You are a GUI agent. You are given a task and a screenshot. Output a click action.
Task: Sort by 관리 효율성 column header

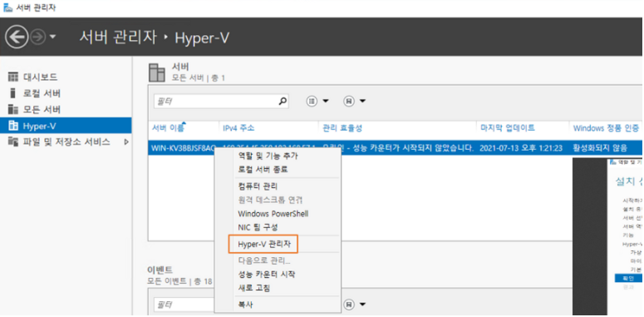[342, 128]
